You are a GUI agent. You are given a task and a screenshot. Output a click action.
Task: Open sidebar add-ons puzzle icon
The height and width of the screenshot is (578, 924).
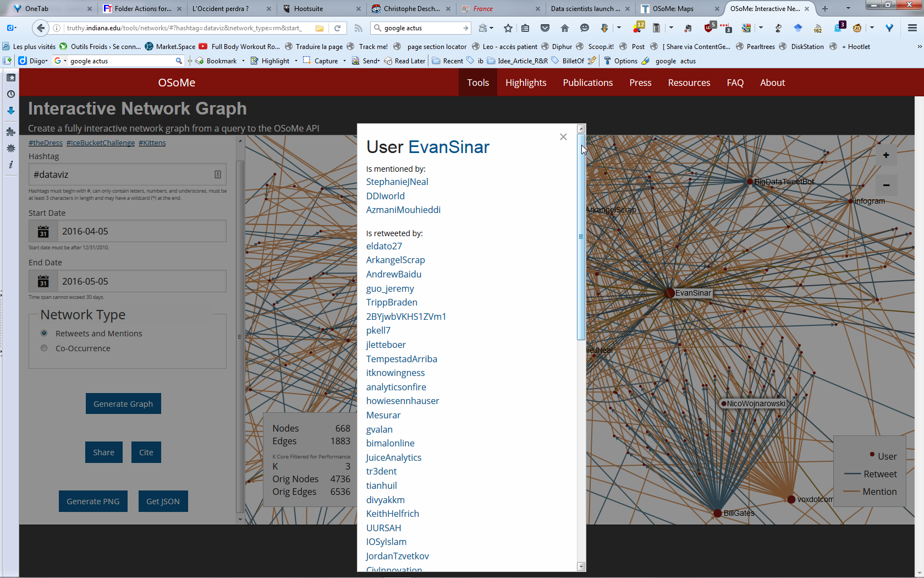pos(10,132)
